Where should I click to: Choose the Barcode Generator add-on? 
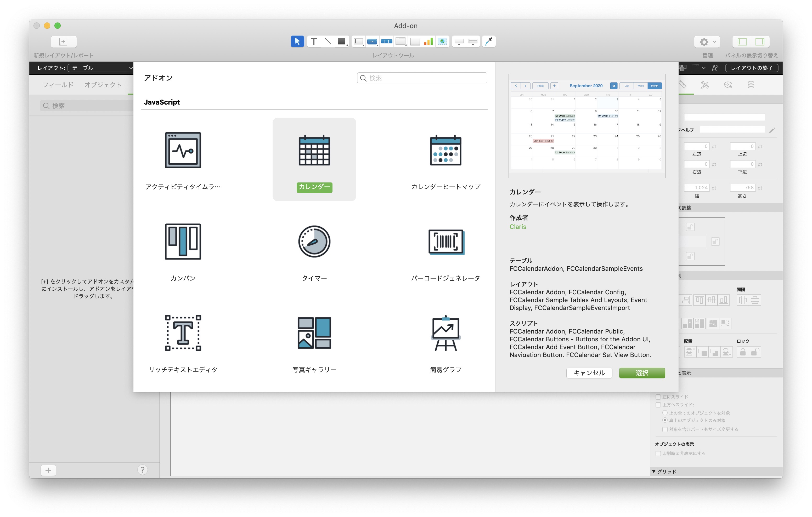pyautogui.click(x=446, y=241)
